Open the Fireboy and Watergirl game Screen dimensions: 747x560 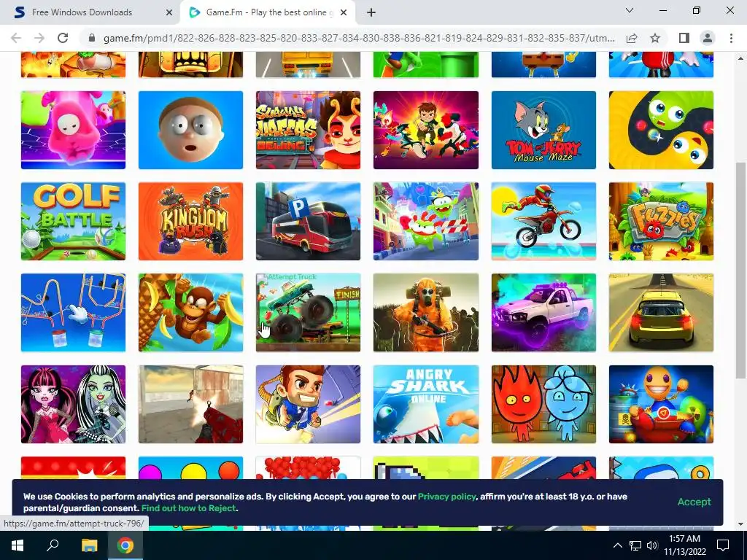pos(543,404)
